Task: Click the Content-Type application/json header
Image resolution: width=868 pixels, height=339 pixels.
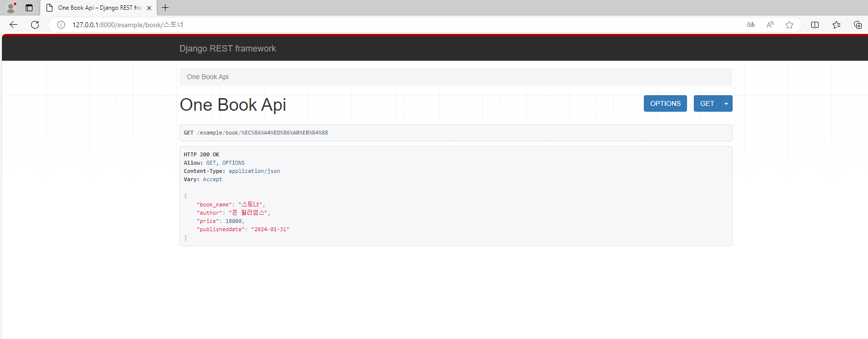Action: [232, 171]
